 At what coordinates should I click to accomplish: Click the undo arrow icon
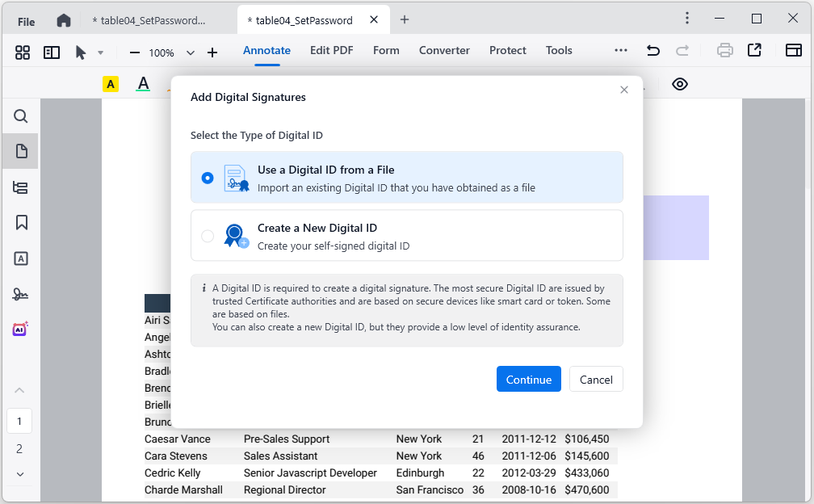click(652, 51)
